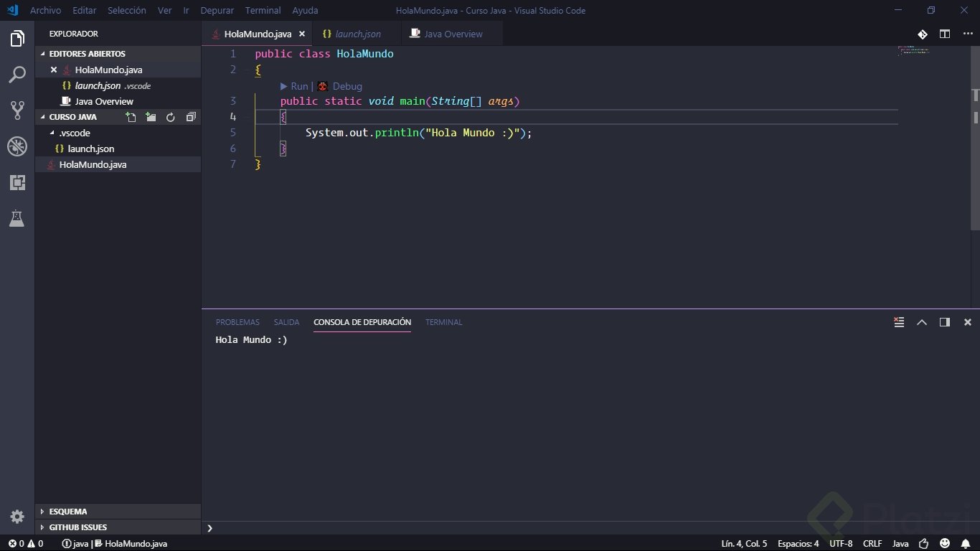The height and width of the screenshot is (551, 980).
Task: Open the Source Control view
Action: click(x=17, y=110)
